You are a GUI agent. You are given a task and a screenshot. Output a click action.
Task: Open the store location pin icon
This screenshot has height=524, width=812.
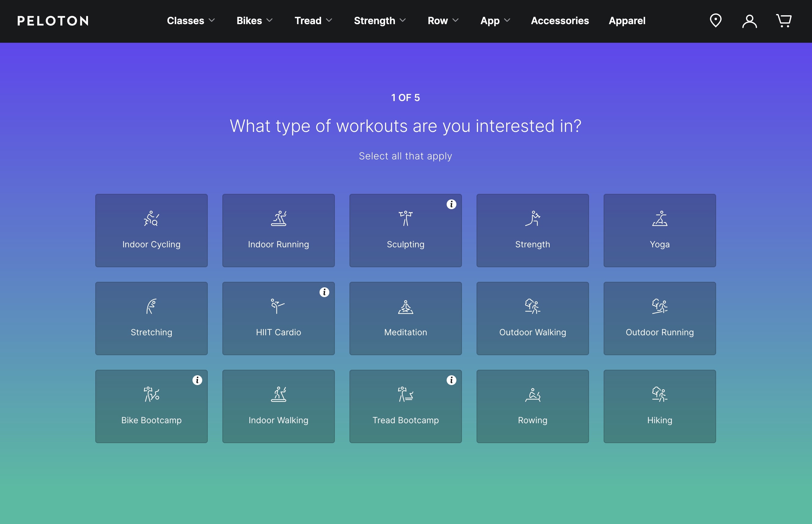pos(715,20)
